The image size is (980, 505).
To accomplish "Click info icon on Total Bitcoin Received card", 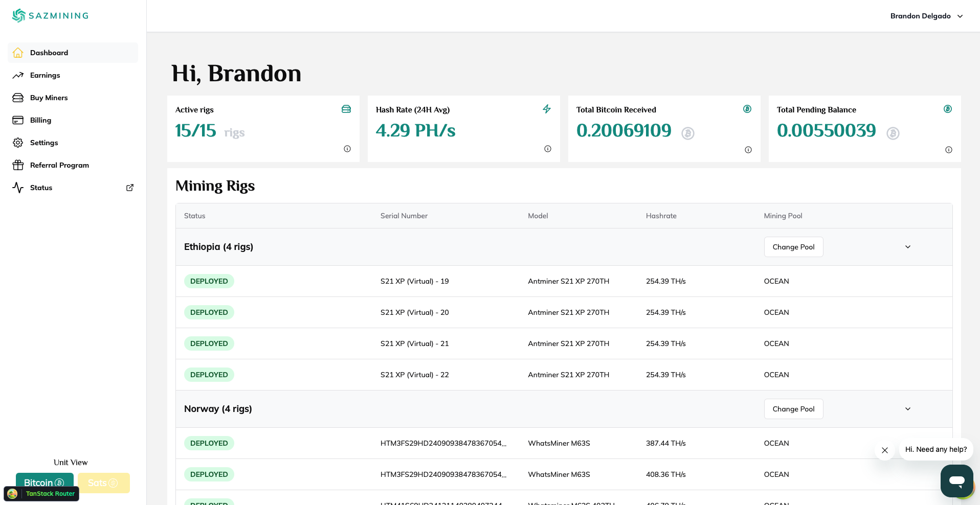I will (x=748, y=150).
